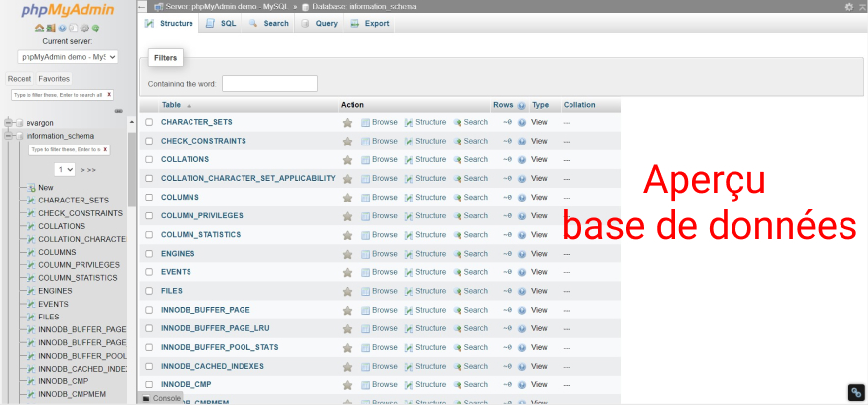Search within COLUMN_STATISTICS table
This screenshot has height=405, width=868.
click(x=470, y=235)
